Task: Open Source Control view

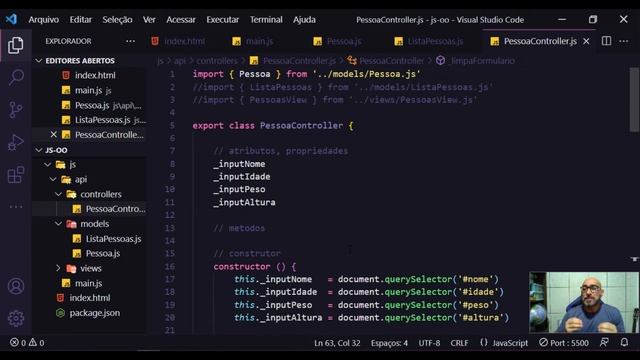Action: click(x=16, y=109)
